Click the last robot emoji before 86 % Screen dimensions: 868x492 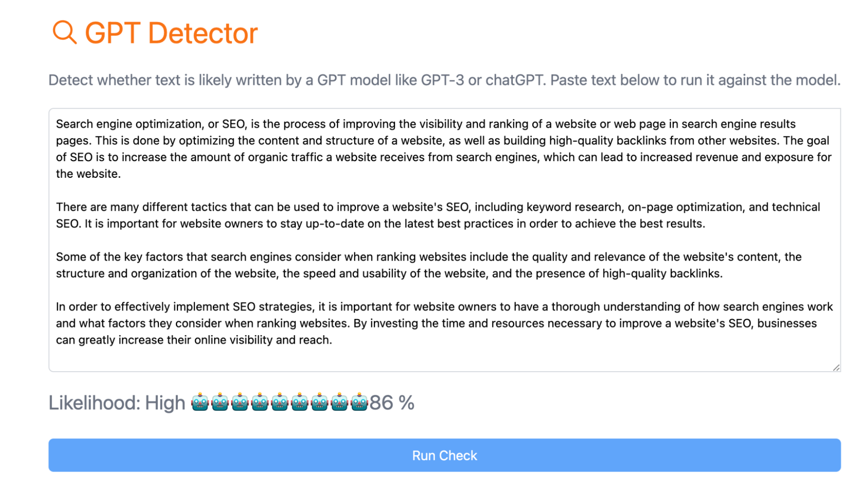coord(360,402)
